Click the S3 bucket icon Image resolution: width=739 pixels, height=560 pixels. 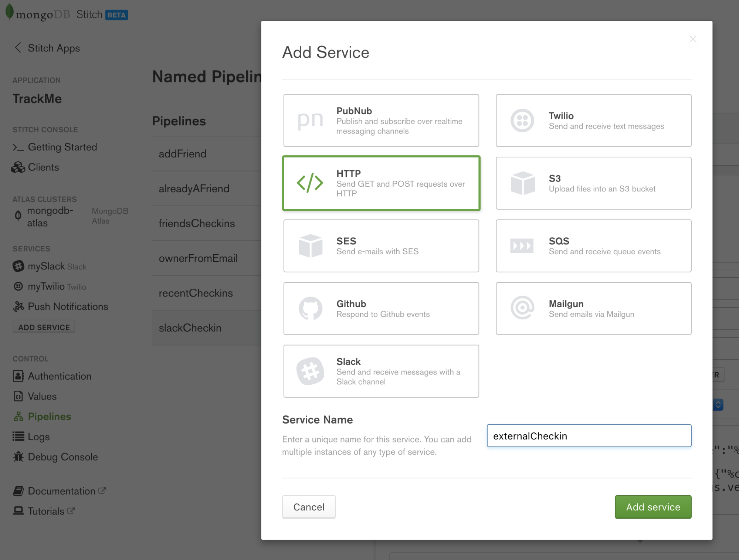[x=522, y=183]
